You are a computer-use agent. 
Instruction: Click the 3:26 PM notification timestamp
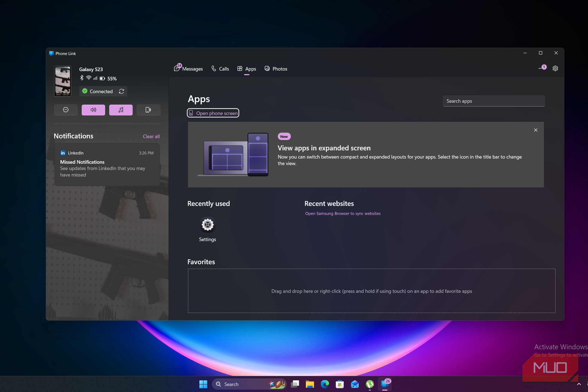click(146, 153)
